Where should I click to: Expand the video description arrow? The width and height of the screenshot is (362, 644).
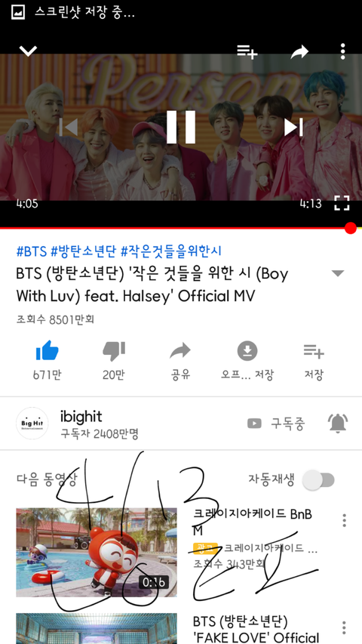(338, 273)
